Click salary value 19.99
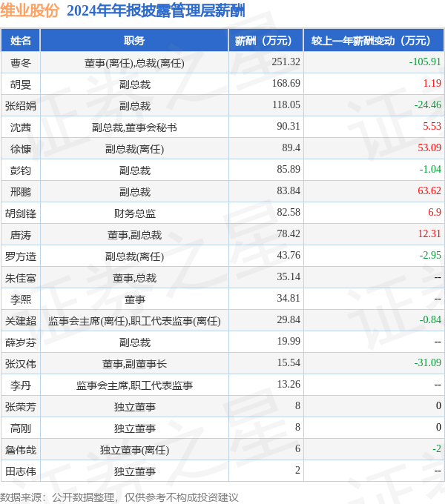The height and width of the screenshot is (504, 445). (289, 342)
